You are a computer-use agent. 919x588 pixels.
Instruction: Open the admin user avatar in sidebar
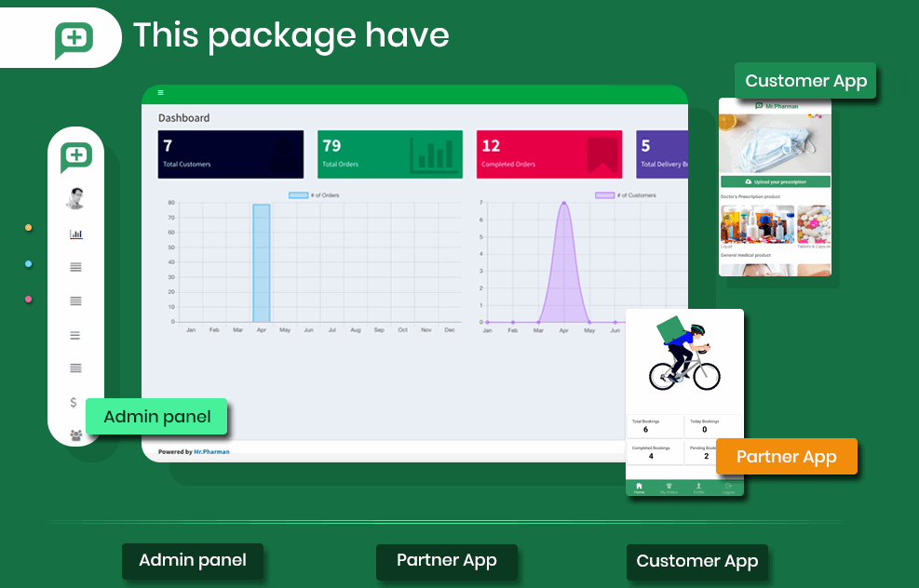(x=75, y=198)
